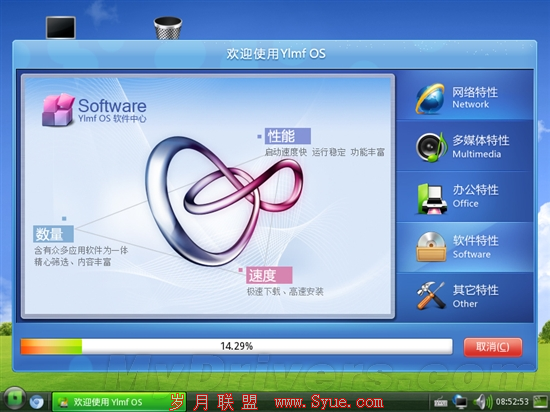Click the show desktop icon beside clock
Viewport: 550px width, 412px height.
point(541,402)
